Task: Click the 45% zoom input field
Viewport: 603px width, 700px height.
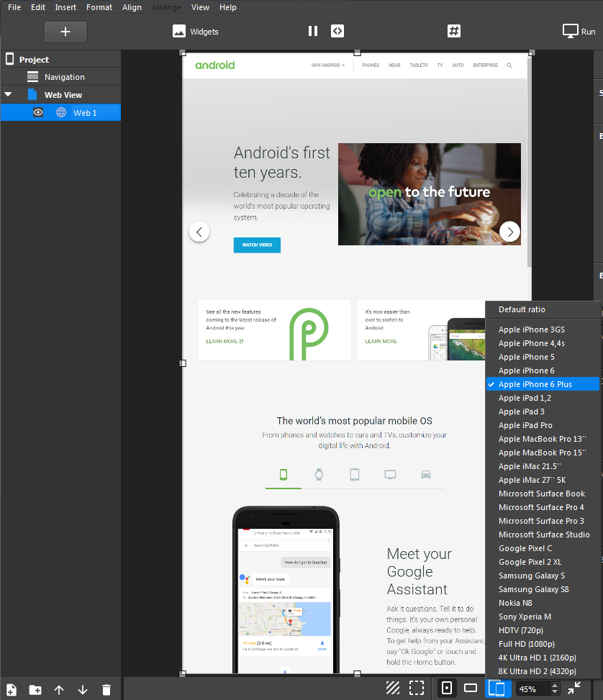Action: [532, 688]
